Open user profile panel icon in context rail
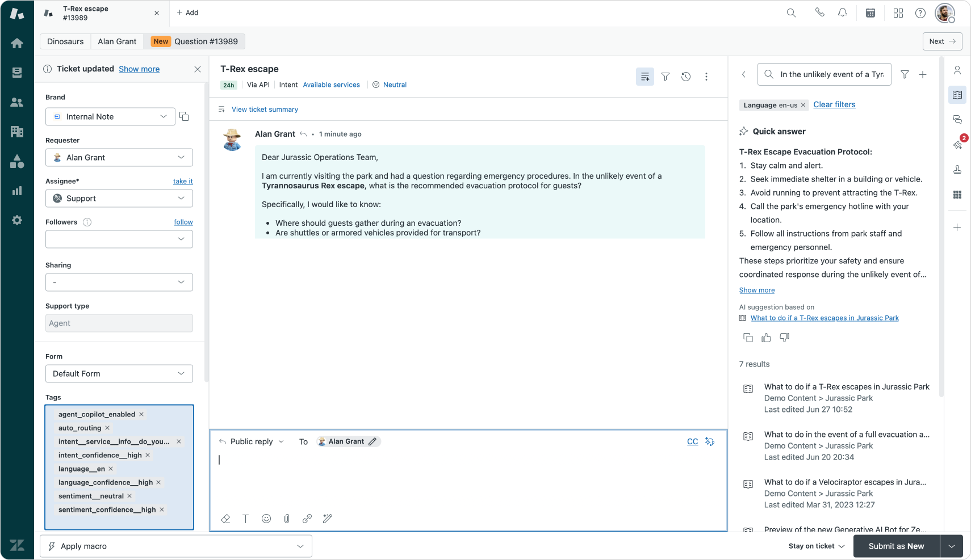 [957, 70]
